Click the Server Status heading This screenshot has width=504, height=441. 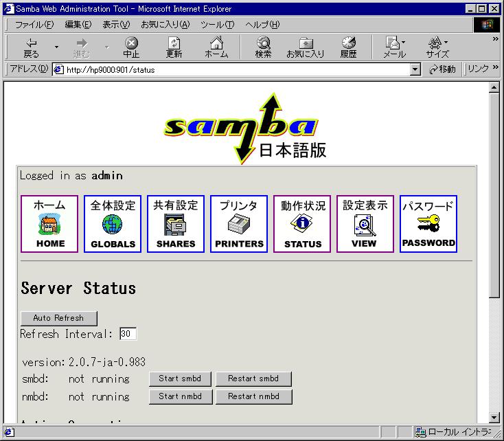tap(78, 289)
